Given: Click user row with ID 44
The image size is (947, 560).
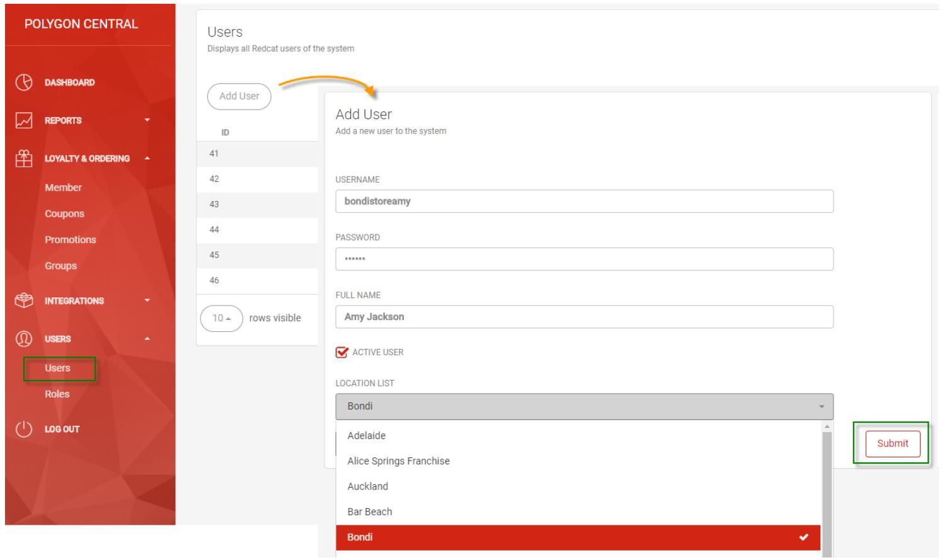Looking at the screenshot, I should tap(257, 230).
